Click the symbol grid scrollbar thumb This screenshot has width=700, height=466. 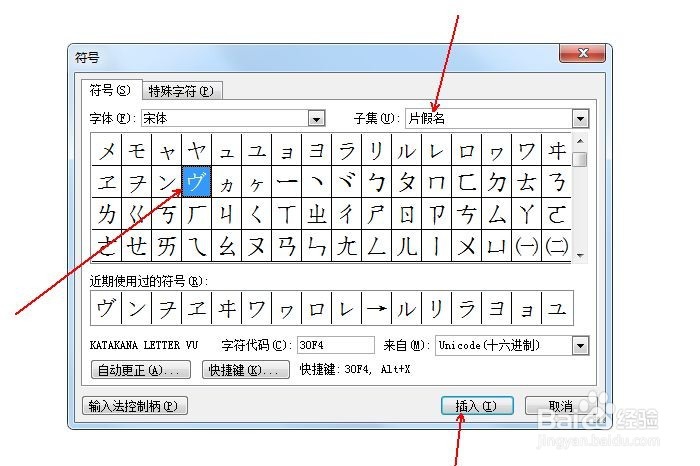point(580,159)
